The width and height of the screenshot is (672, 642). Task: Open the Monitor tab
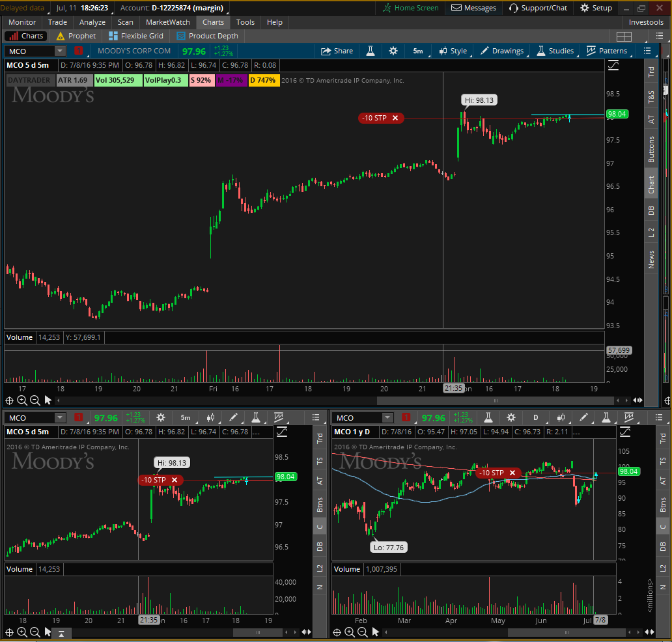pyautogui.click(x=22, y=22)
